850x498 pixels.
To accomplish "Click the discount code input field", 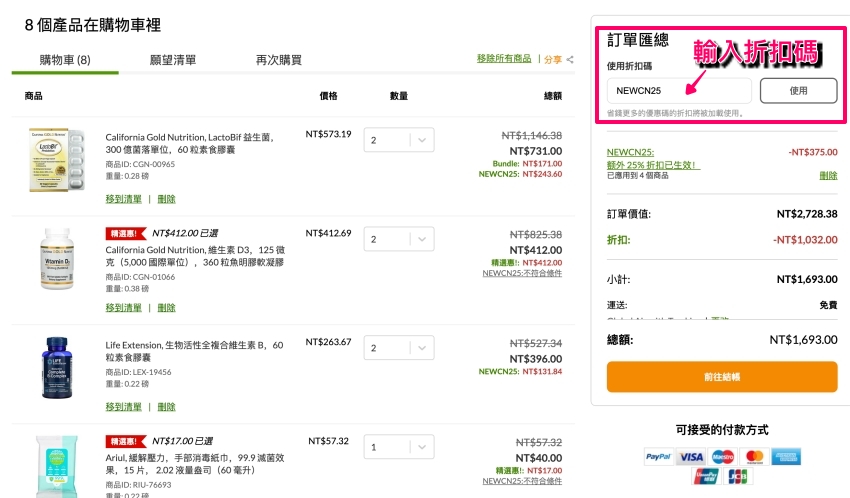I will 679,91.
